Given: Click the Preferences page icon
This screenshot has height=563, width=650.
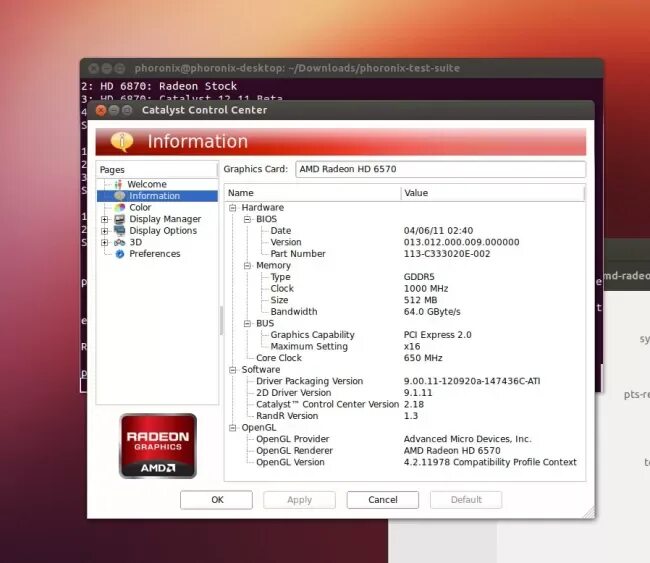Looking at the screenshot, I should point(120,254).
